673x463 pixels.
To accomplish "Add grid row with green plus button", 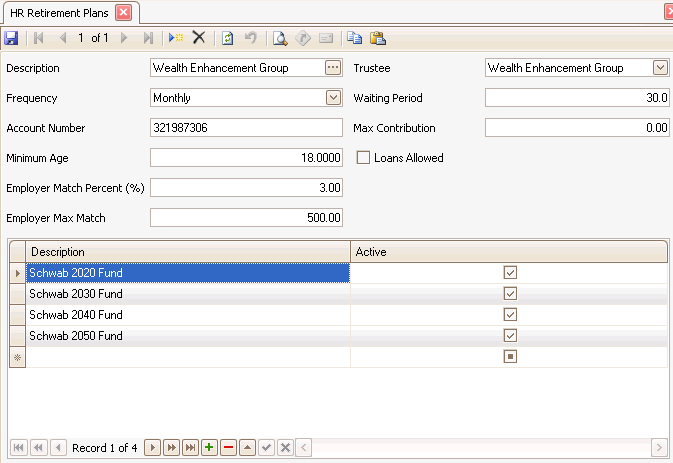I will click(209, 447).
